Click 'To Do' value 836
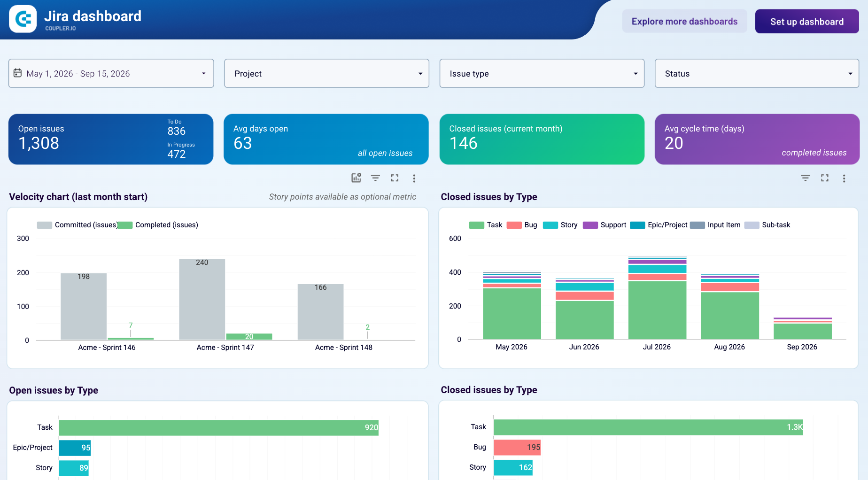868x480 pixels. point(177,131)
